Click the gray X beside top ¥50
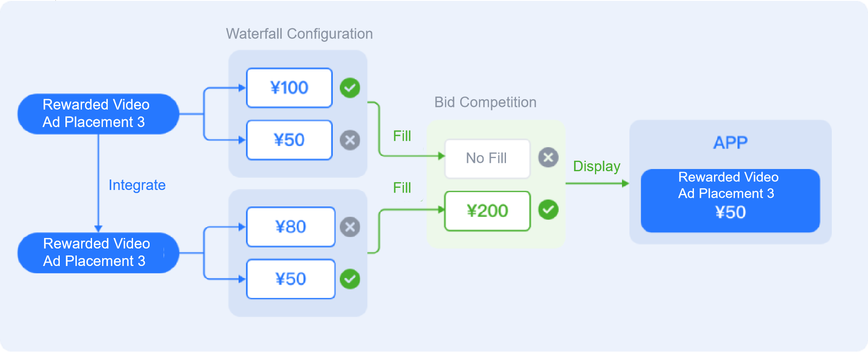 (350, 140)
